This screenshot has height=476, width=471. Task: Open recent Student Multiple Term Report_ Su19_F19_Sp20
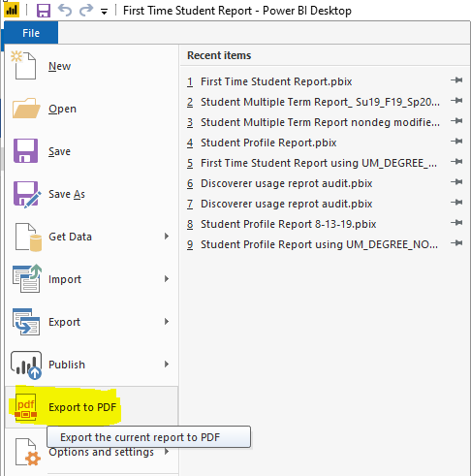[x=313, y=102]
